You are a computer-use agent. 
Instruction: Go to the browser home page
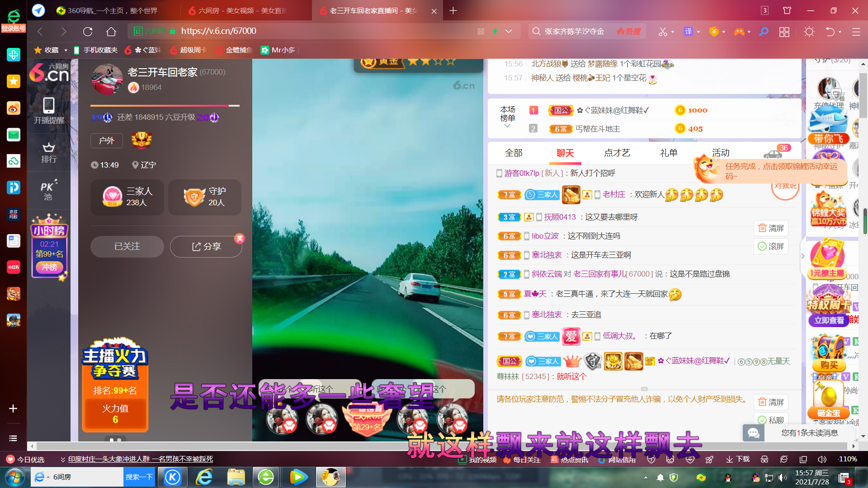click(111, 32)
